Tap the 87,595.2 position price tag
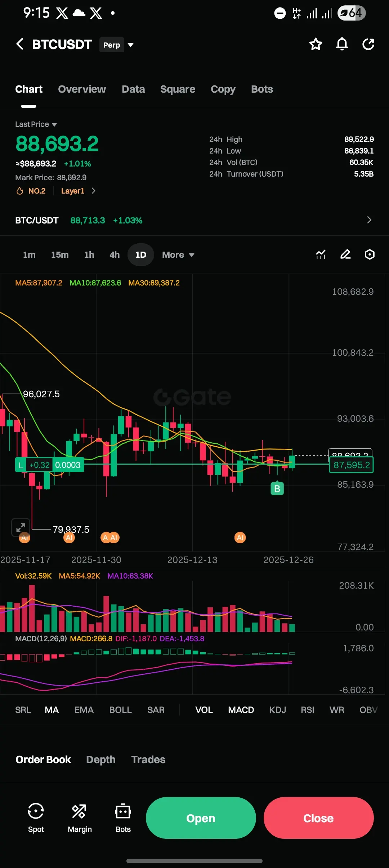This screenshot has width=389, height=868. [x=352, y=465]
